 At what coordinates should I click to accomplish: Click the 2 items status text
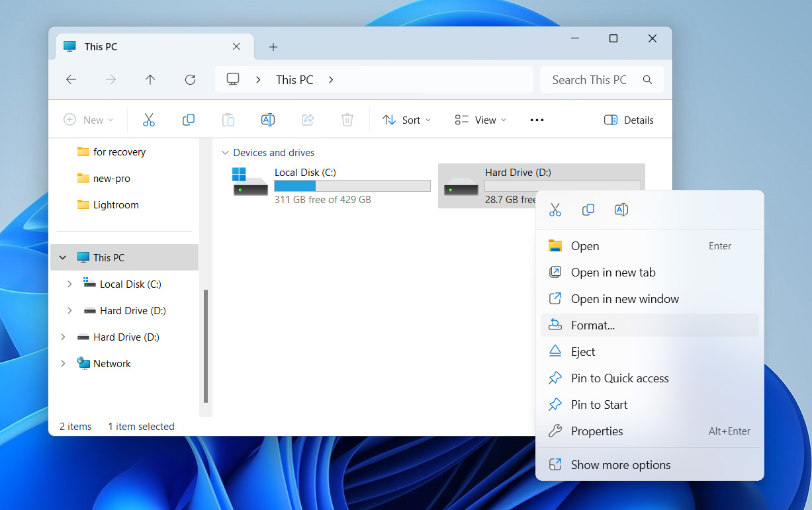[x=75, y=427]
